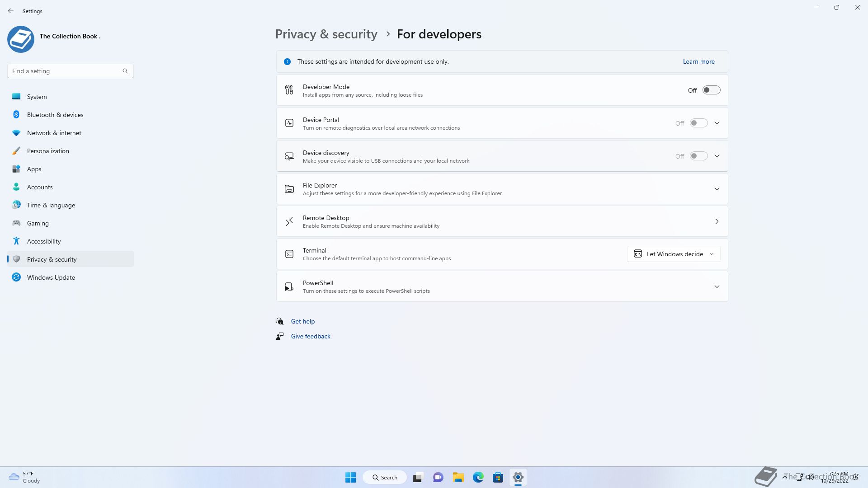The height and width of the screenshot is (488, 868).
Task: Open the Chat app from the taskbar
Action: [438, 477]
